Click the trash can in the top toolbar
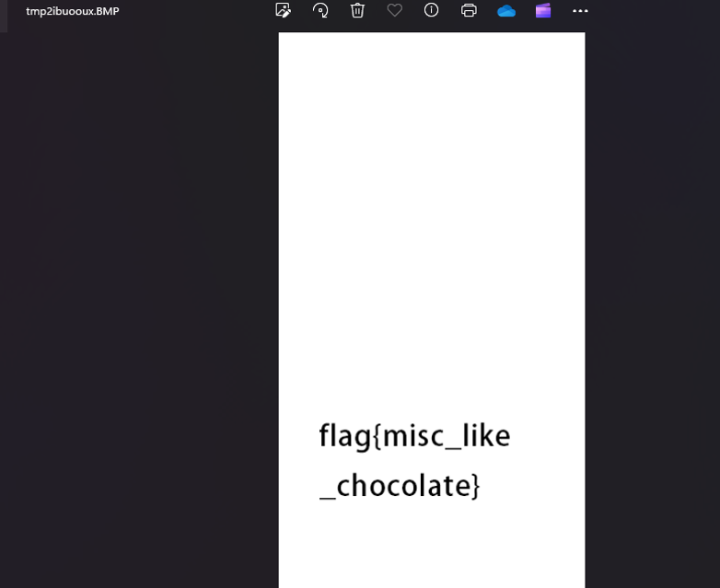The width and height of the screenshot is (720, 588). [x=357, y=10]
